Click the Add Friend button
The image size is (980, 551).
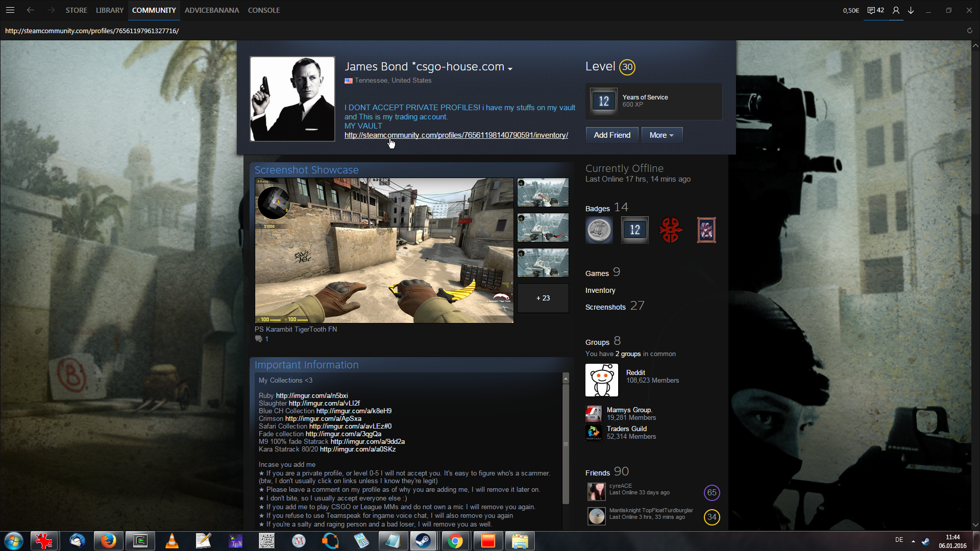click(x=611, y=135)
